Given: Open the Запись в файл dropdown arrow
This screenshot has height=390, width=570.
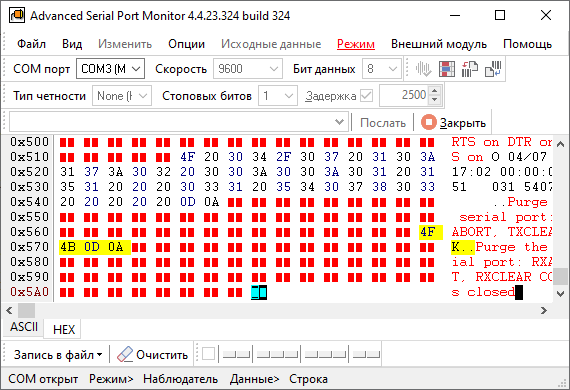Looking at the screenshot, I should tap(100, 355).
